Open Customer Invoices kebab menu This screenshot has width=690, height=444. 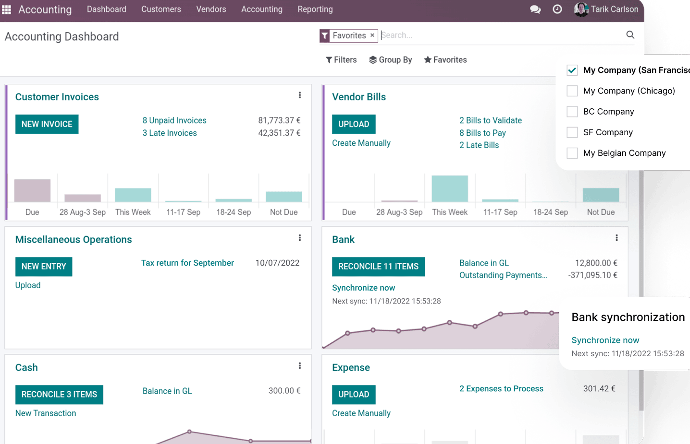[300, 96]
